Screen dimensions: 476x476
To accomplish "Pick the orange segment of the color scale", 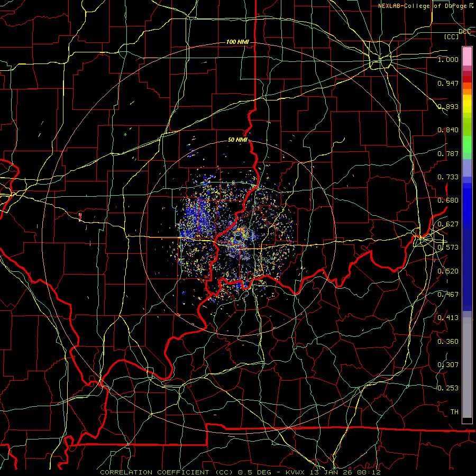I will click(x=467, y=91).
